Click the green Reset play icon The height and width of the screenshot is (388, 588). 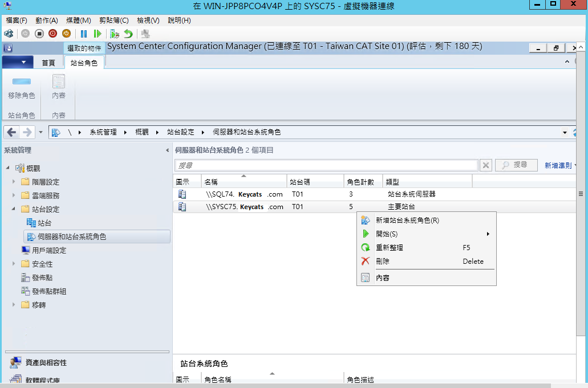(x=98, y=34)
